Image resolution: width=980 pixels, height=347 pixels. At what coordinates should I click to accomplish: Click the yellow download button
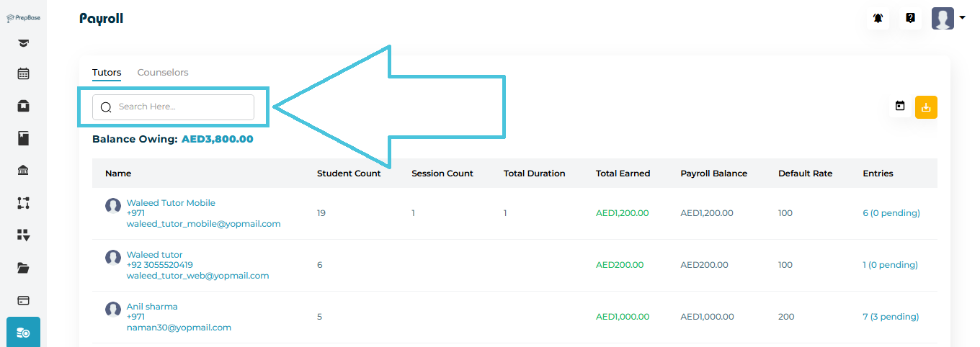tap(926, 107)
